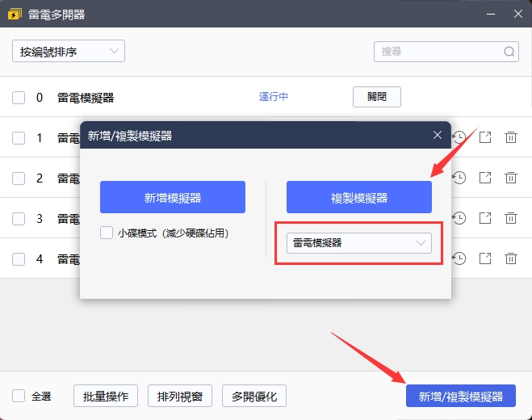Click the 多開優化 button
532x420 pixels.
254,396
